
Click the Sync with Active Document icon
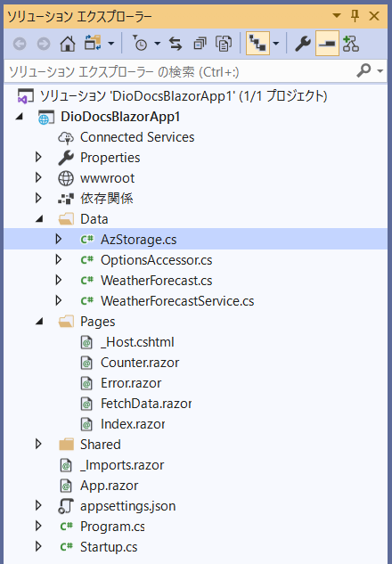[176, 44]
